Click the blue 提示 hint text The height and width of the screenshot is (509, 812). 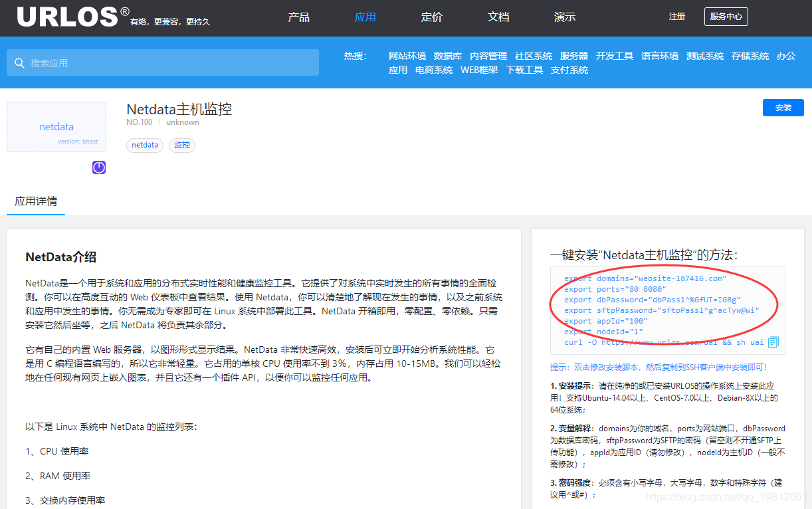659,367
